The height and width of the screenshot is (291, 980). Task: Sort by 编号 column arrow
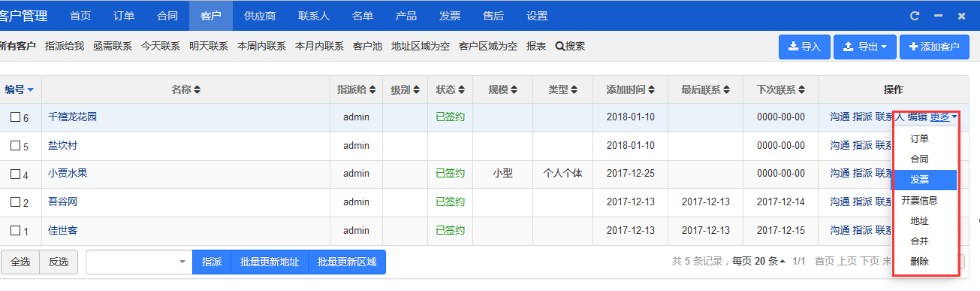point(31,90)
